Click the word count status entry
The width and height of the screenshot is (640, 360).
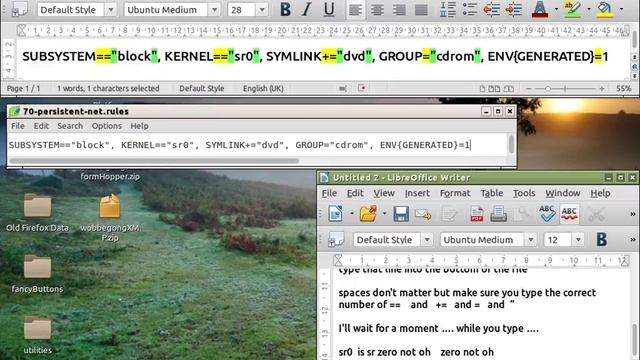click(108, 88)
